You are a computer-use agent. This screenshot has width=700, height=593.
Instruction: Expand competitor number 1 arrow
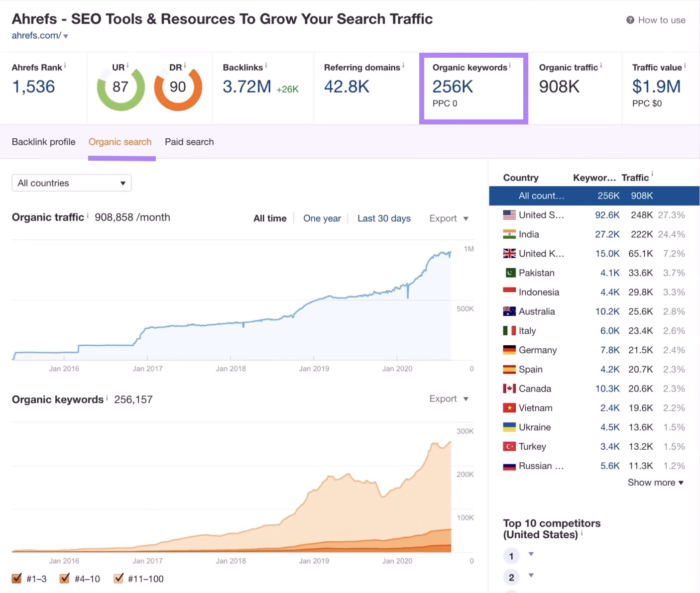click(531, 554)
